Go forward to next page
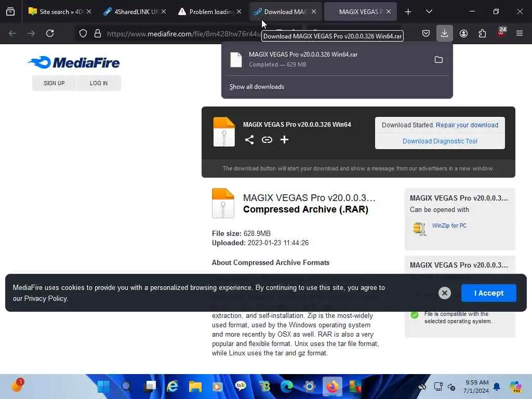532x399 pixels. (31, 34)
